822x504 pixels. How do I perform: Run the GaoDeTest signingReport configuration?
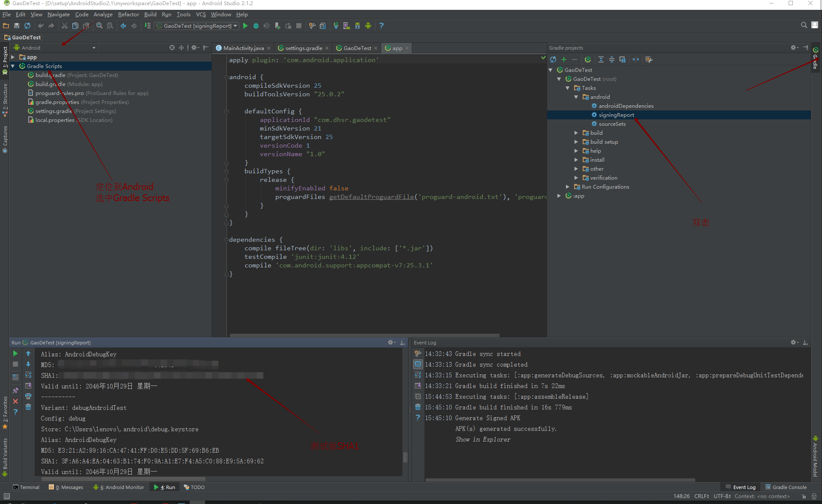click(245, 26)
